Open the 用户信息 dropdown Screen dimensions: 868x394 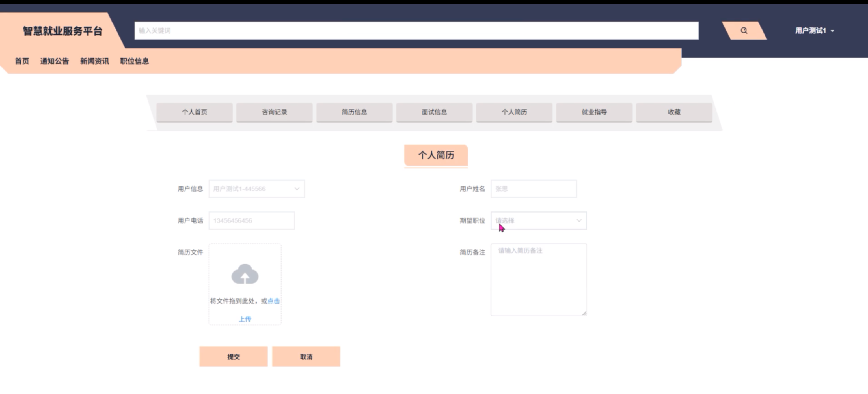tap(256, 189)
